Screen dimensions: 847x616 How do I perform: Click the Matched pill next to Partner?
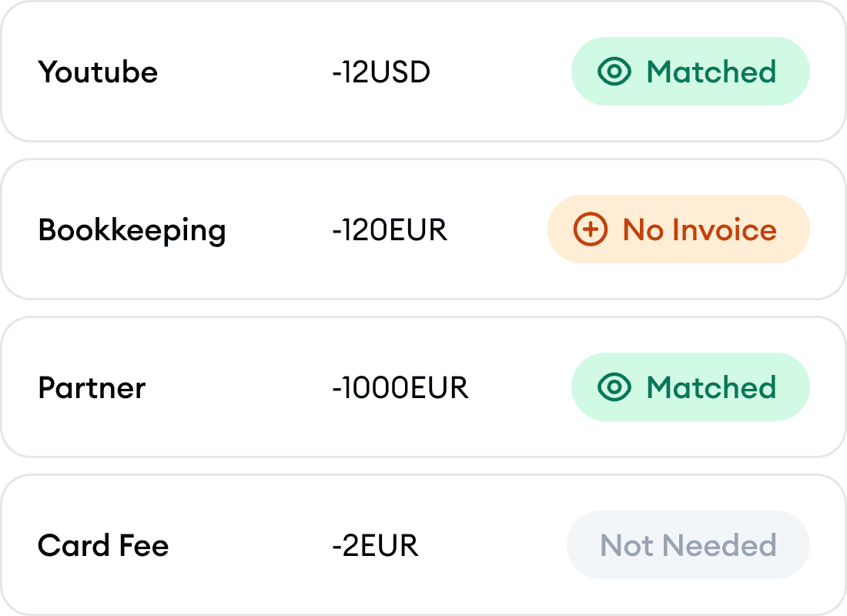[x=690, y=387]
